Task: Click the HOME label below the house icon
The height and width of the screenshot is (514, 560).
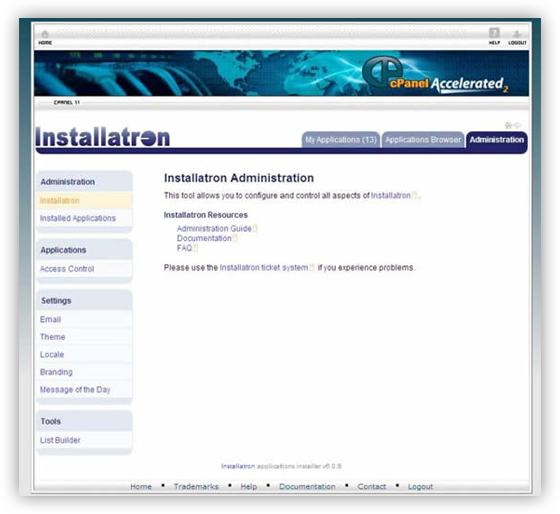Action: (x=45, y=43)
